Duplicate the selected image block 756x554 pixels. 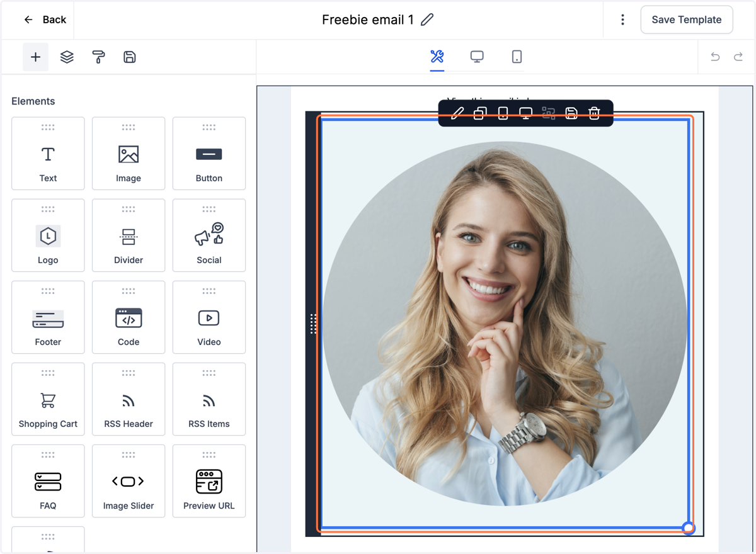click(480, 113)
